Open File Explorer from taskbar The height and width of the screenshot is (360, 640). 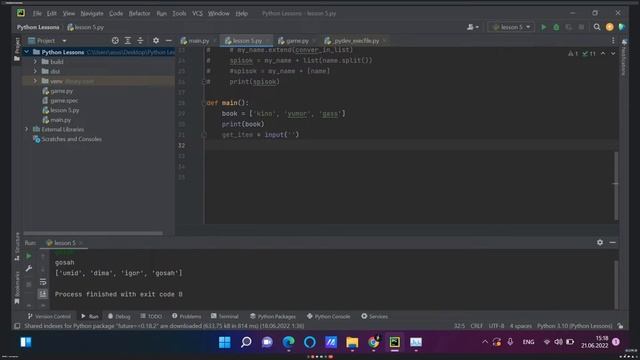pyautogui.click(x=352, y=342)
